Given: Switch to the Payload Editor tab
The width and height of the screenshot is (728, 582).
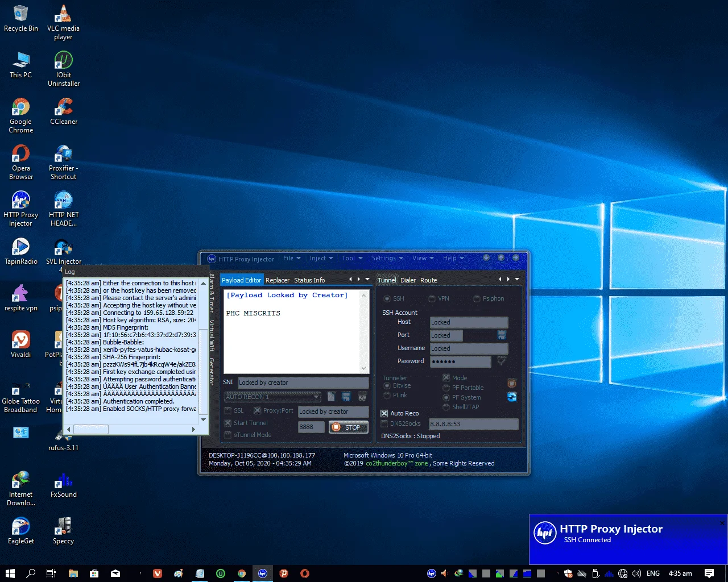Looking at the screenshot, I should point(241,280).
